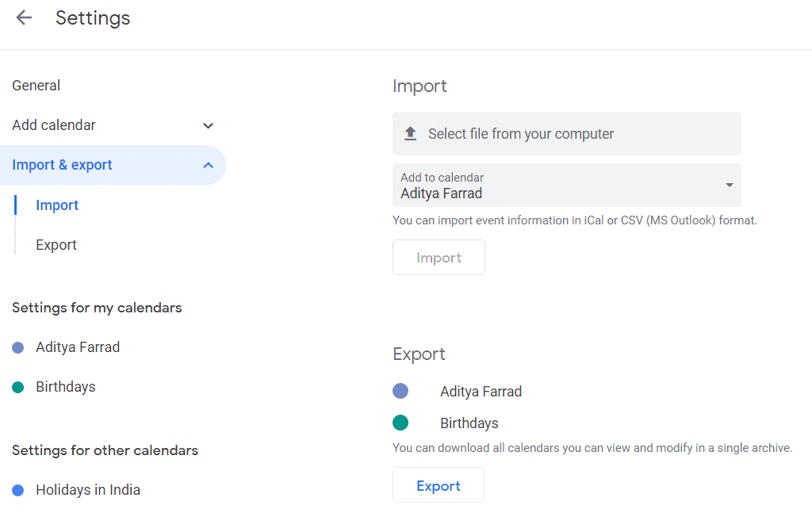Open General settings
The width and height of the screenshot is (812, 513).
36,86
